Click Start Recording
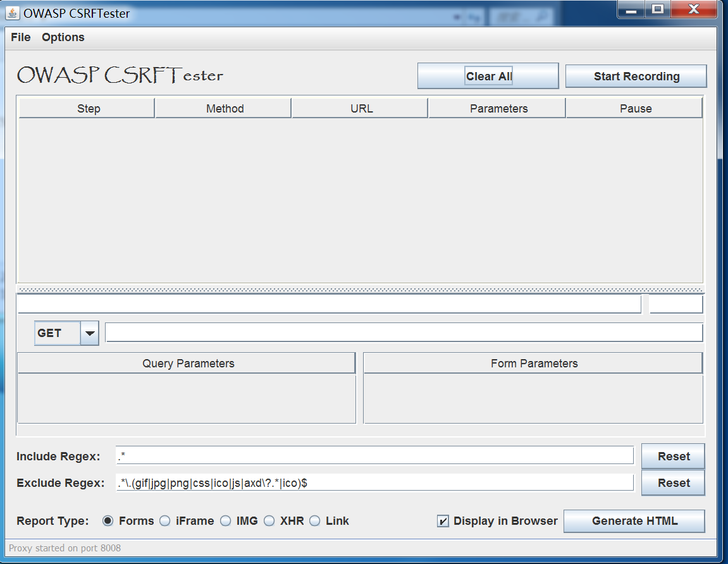This screenshot has height=564, width=728. click(x=636, y=76)
